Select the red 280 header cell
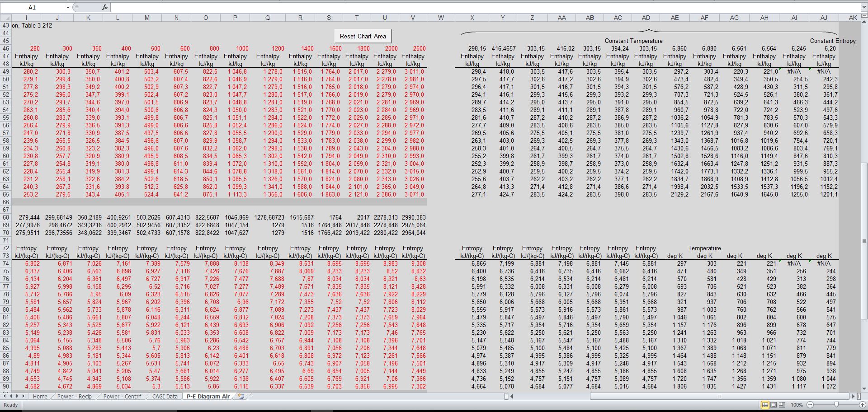The height and width of the screenshot is (412, 868). click(x=34, y=48)
